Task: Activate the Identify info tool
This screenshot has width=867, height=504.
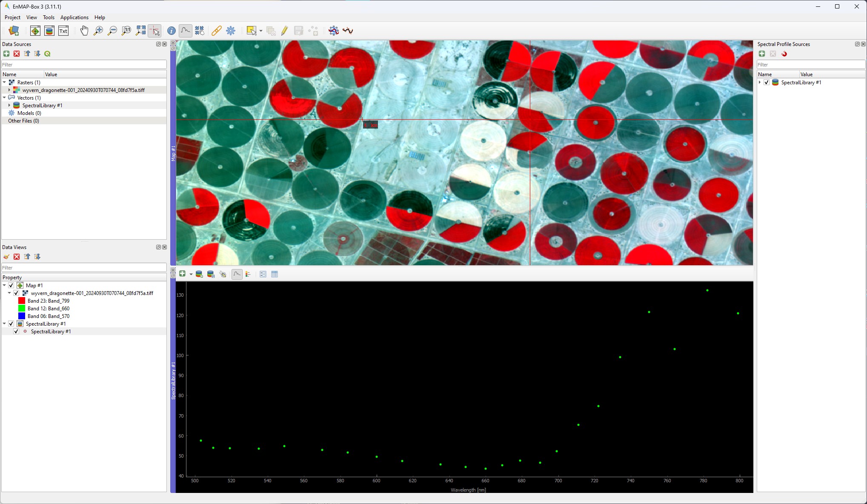Action: [x=171, y=31]
